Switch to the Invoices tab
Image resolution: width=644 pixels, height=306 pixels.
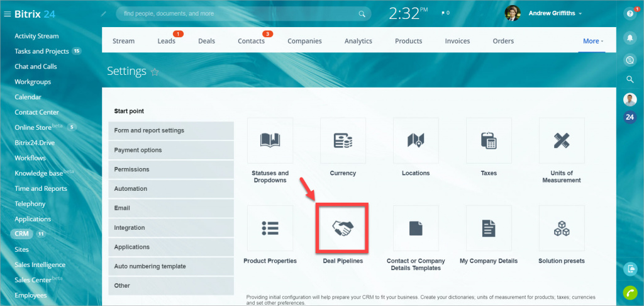click(458, 41)
